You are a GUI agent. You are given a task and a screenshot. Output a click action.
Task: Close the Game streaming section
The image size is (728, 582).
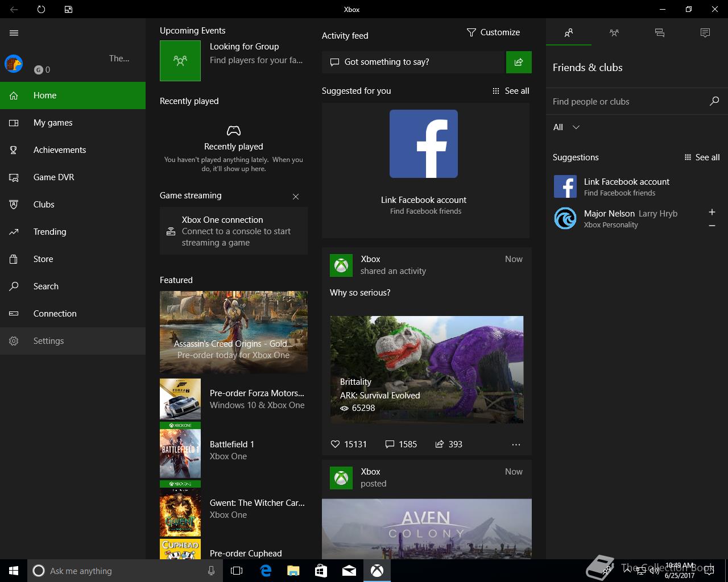point(296,197)
